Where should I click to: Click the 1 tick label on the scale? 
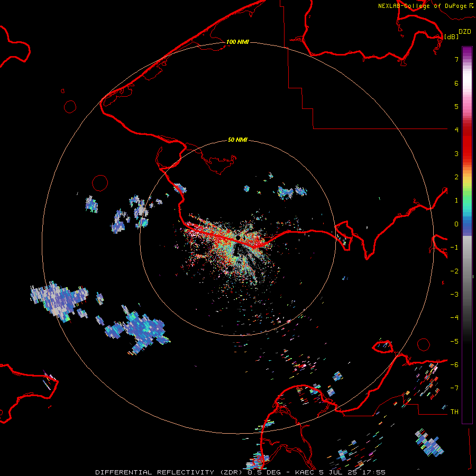coord(456,200)
